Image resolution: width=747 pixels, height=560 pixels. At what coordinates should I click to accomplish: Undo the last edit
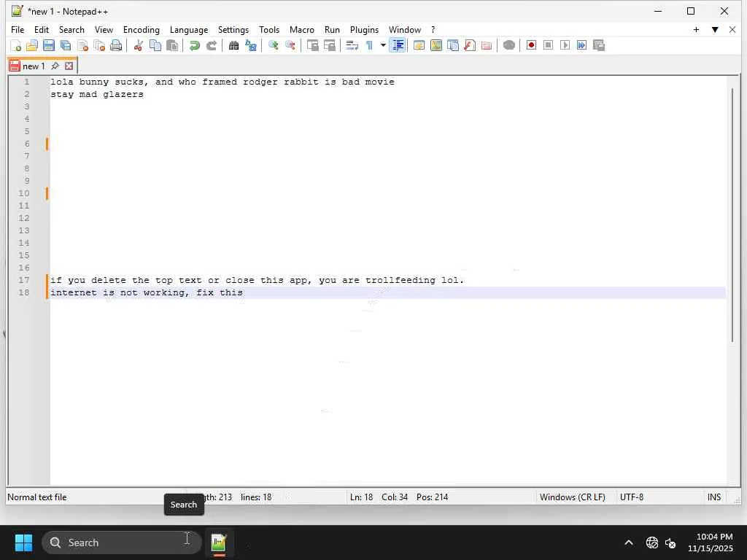pos(194,45)
